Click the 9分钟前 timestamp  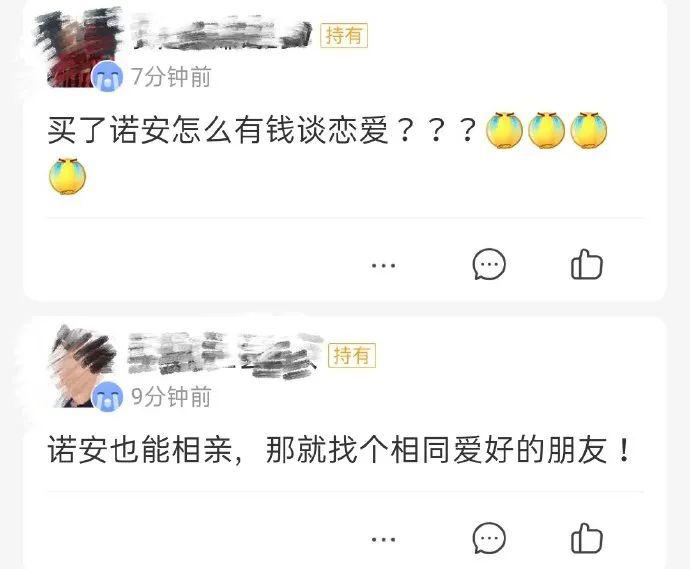[171, 396]
